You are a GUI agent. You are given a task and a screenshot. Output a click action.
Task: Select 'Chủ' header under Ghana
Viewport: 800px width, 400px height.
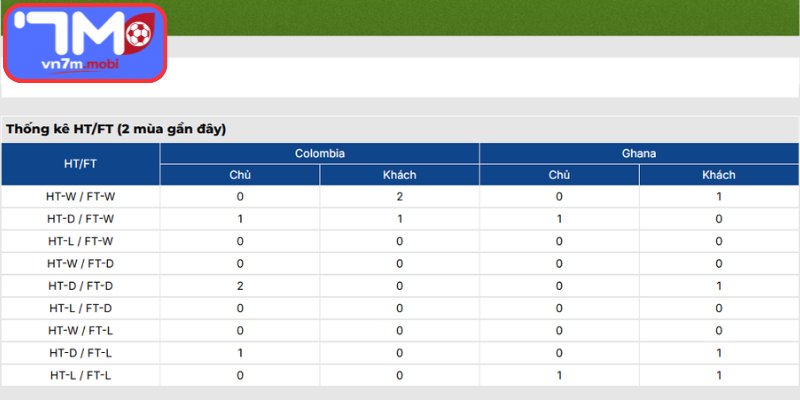click(559, 175)
